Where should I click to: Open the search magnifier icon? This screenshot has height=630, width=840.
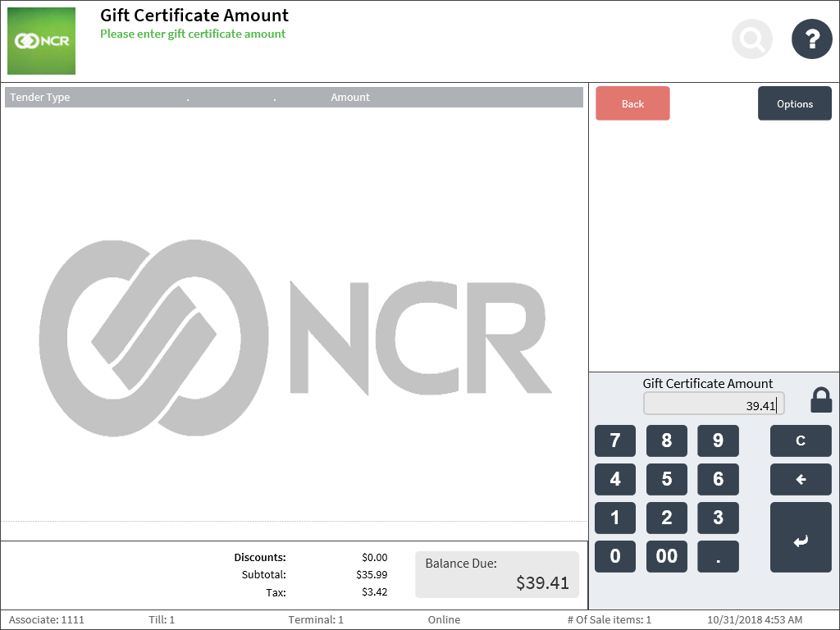click(x=752, y=39)
